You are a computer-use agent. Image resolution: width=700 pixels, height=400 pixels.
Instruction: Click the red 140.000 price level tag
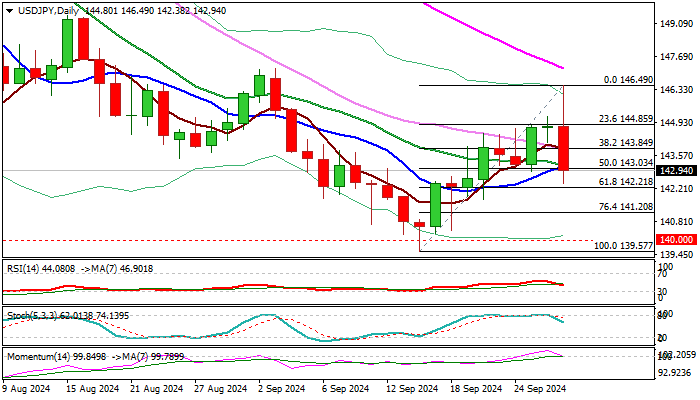[x=676, y=240]
